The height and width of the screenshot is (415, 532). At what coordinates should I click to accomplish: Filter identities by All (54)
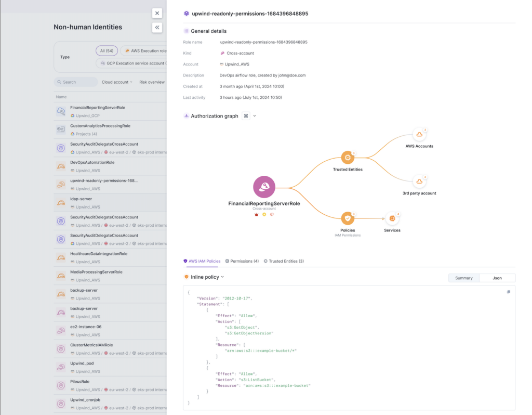coord(107,50)
